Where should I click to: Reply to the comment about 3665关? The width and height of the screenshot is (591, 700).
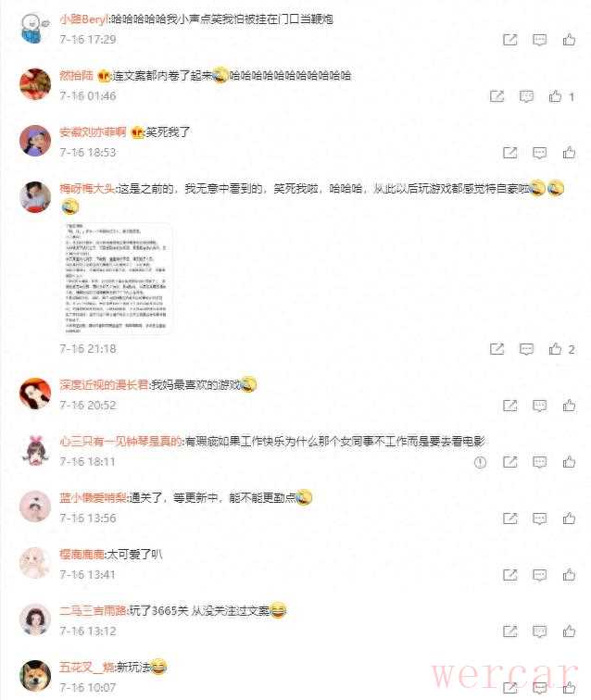(539, 631)
